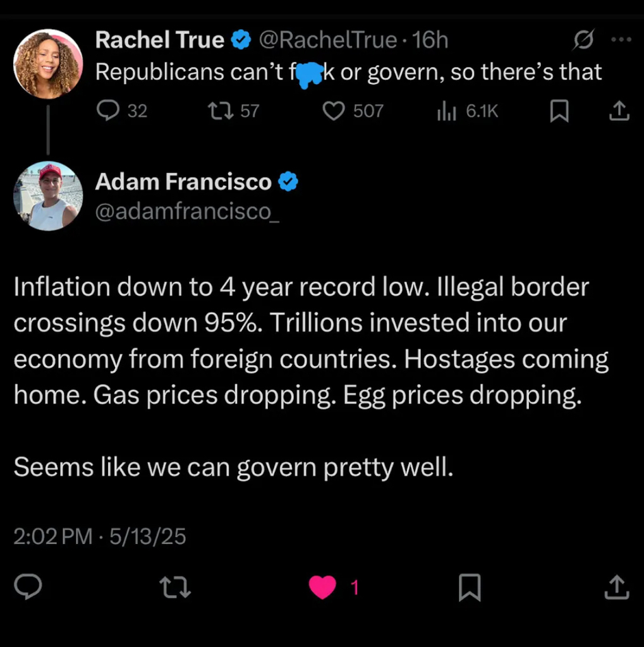Open the @RachelTrue handle link
Viewport: 644px width, 647px height.
tap(327, 40)
